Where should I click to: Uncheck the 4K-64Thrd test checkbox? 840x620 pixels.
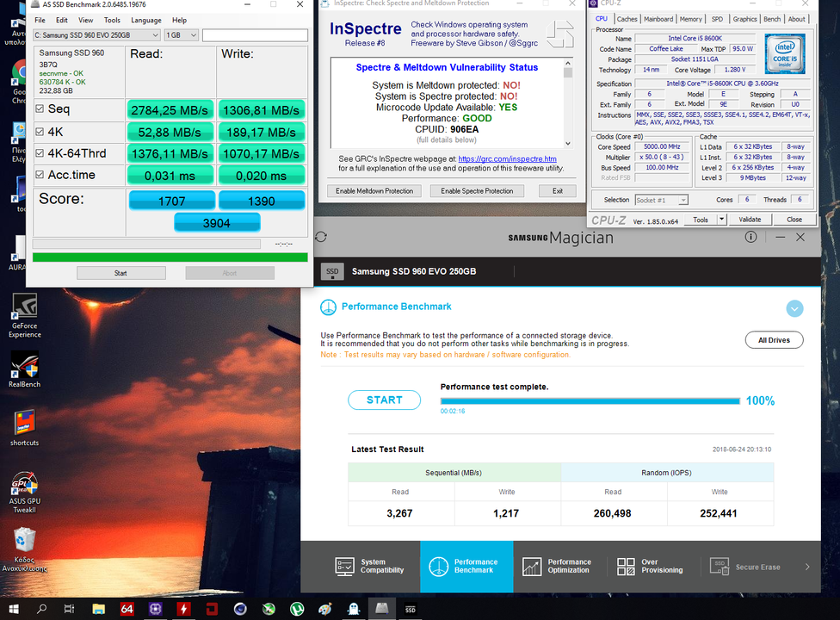click(x=40, y=153)
